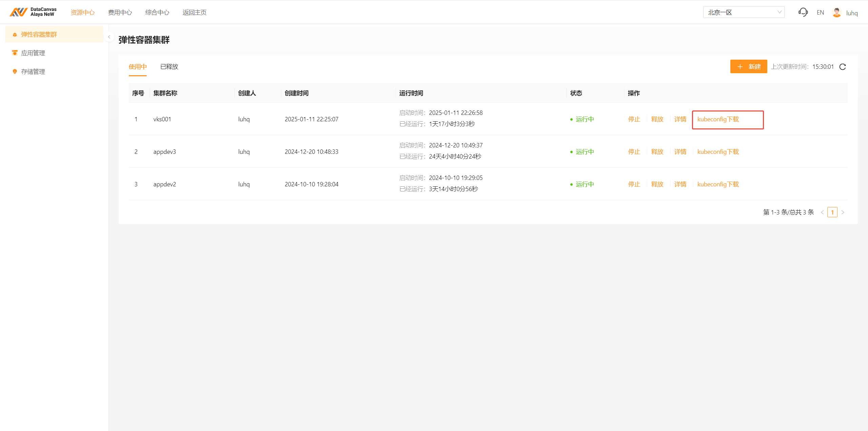
Task: Switch to the 已释放 tab
Action: 169,67
